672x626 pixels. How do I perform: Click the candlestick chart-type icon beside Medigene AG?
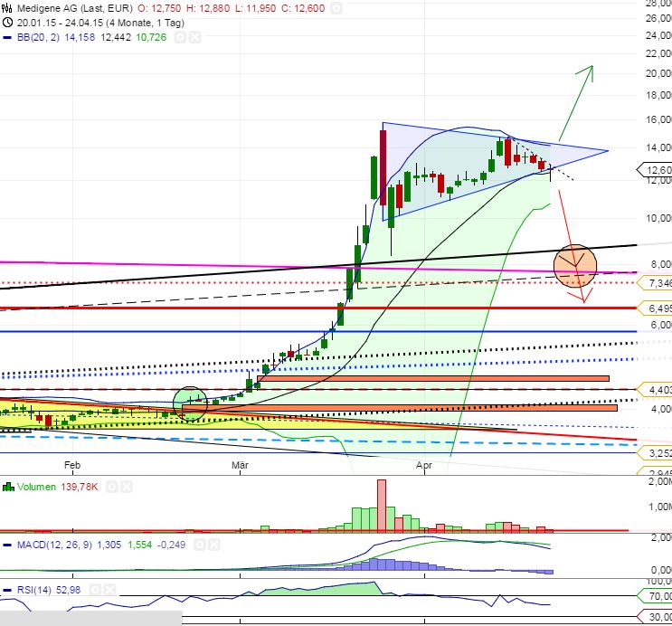coord(7,8)
